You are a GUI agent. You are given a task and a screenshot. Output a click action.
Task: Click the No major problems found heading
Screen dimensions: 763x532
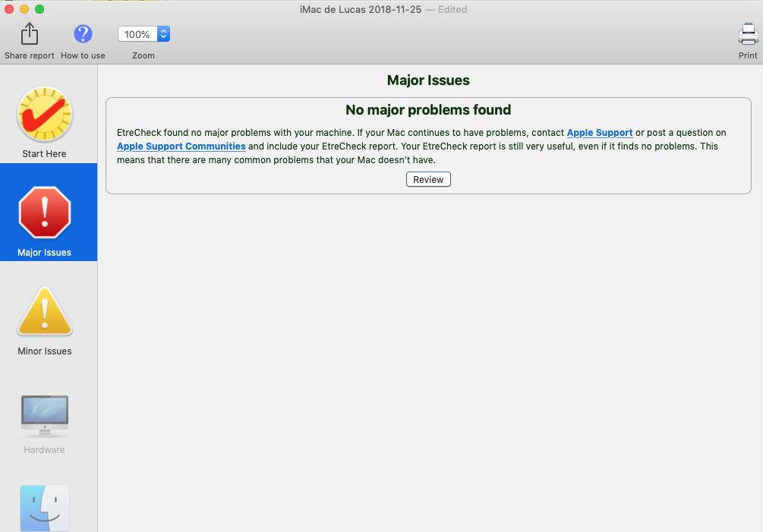(428, 110)
